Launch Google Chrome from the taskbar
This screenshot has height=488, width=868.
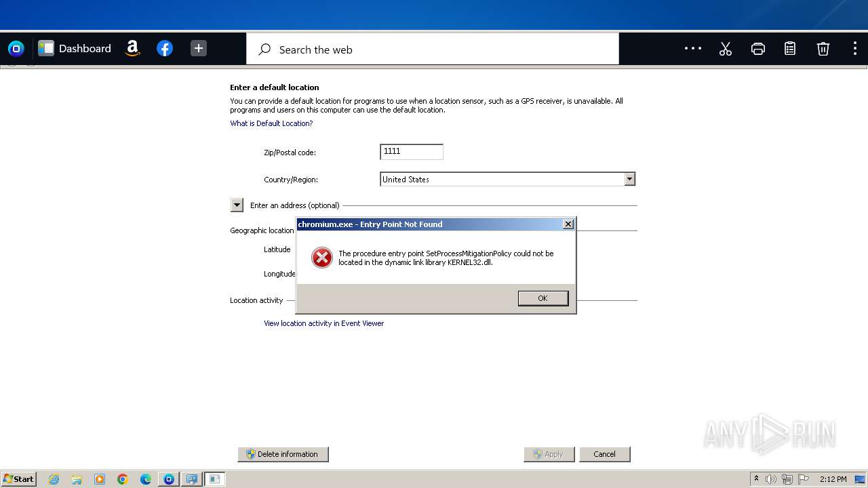(123, 479)
